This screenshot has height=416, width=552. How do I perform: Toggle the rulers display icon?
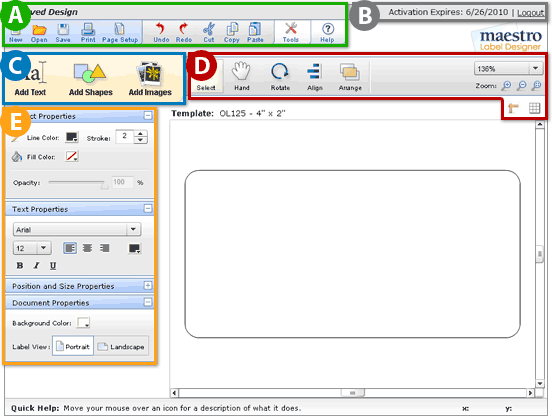514,108
